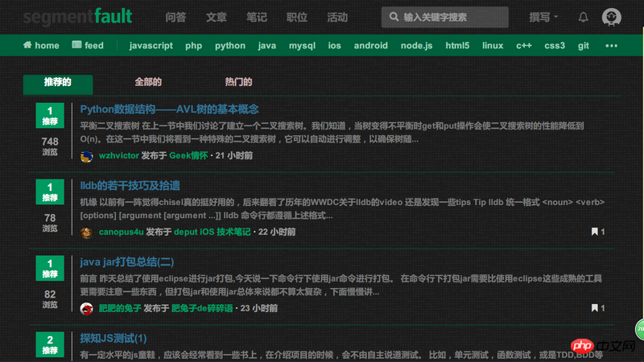
Task: Recommend the Python AVL树 article
Action: [x=50, y=115]
